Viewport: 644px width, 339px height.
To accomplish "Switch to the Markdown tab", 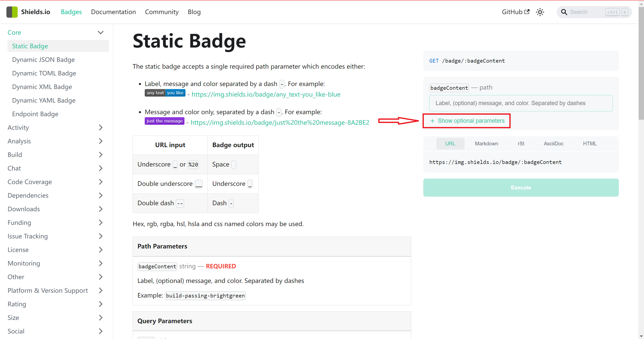I will 486,144.
